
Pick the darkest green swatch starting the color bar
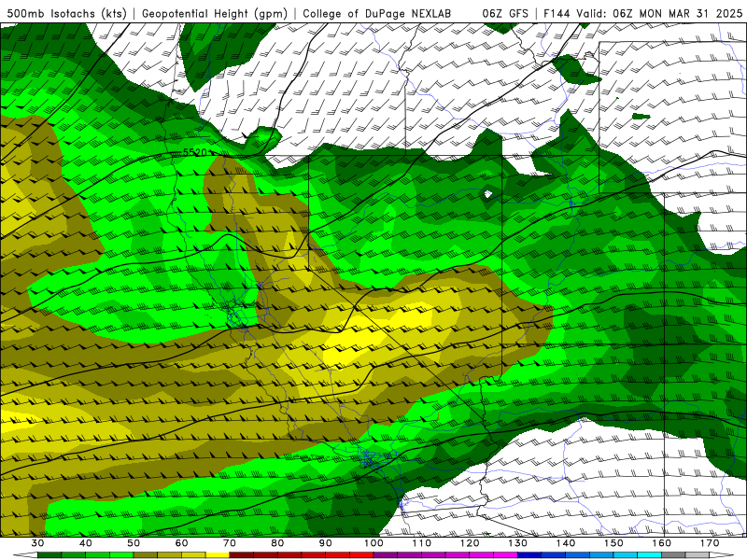pyautogui.click(x=49, y=555)
